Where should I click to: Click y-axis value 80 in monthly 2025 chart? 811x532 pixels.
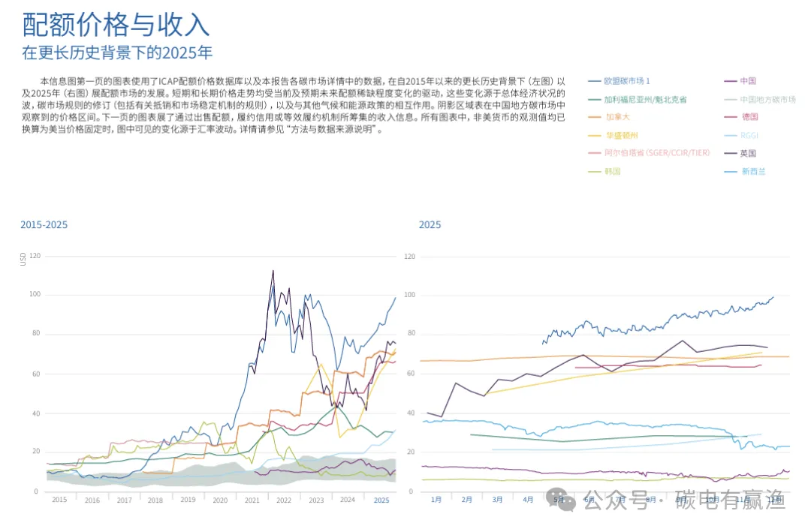tap(412, 333)
